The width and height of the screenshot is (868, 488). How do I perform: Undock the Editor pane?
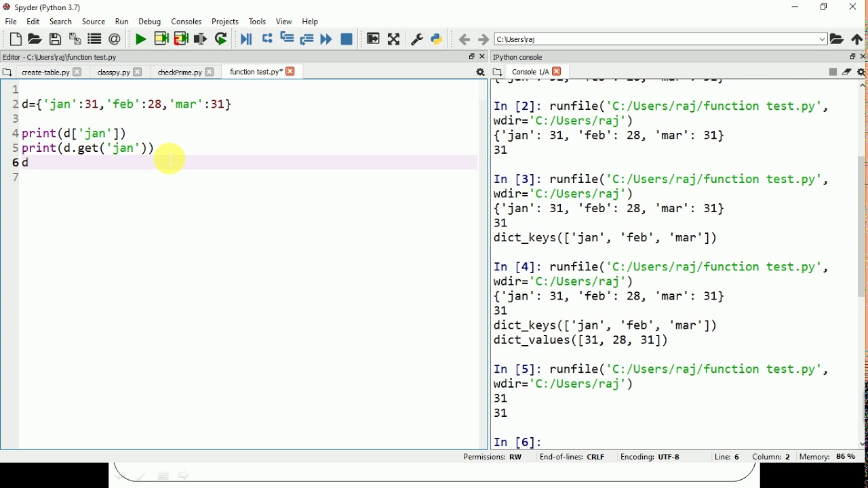coord(472,57)
